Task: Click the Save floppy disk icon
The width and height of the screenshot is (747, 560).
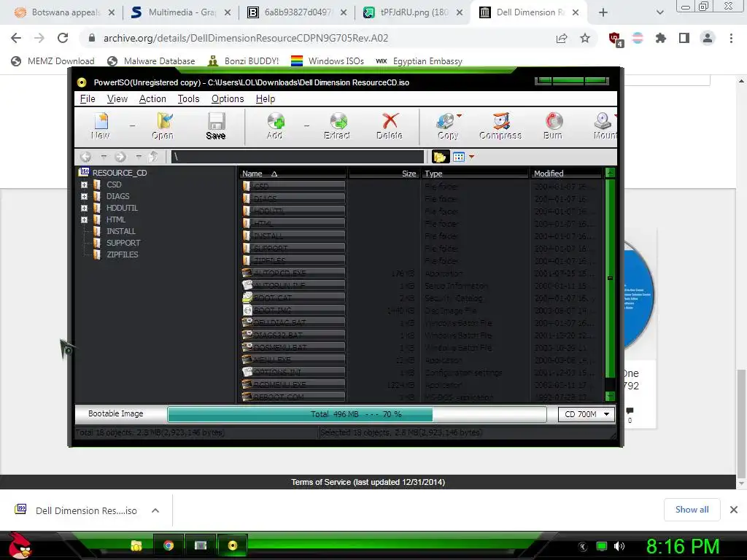Action: pos(216,122)
